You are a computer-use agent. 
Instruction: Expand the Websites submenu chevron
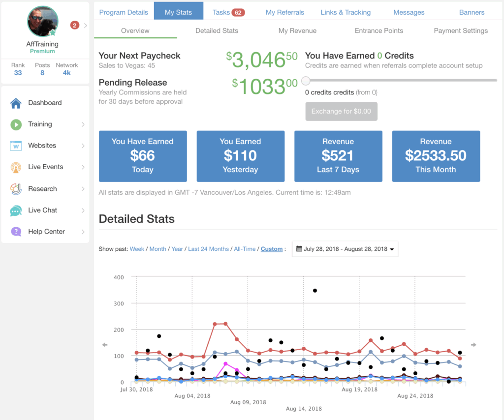[x=83, y=146]
